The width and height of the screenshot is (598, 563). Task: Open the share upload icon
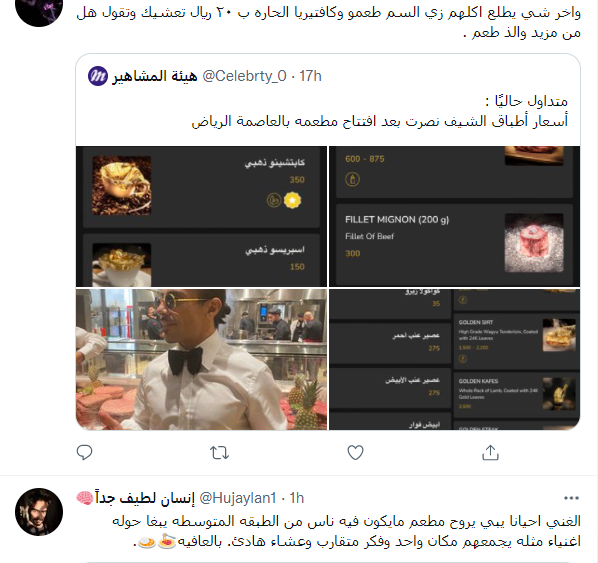490,452
